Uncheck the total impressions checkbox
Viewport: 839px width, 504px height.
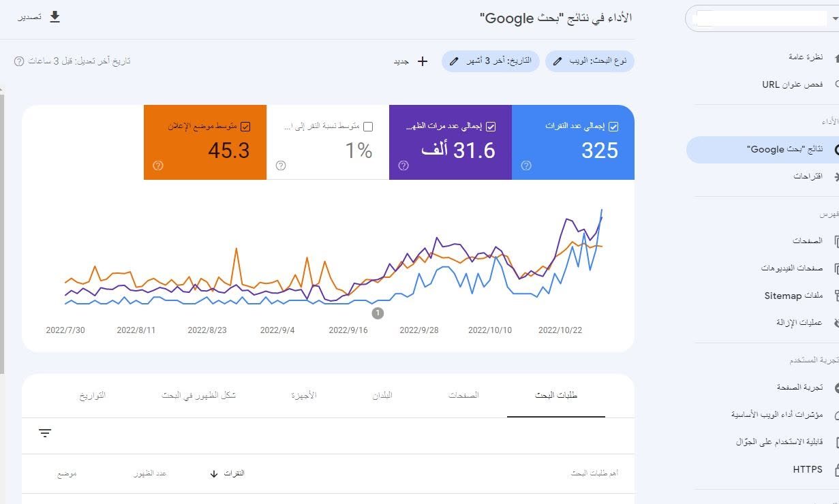pos(491,127)
